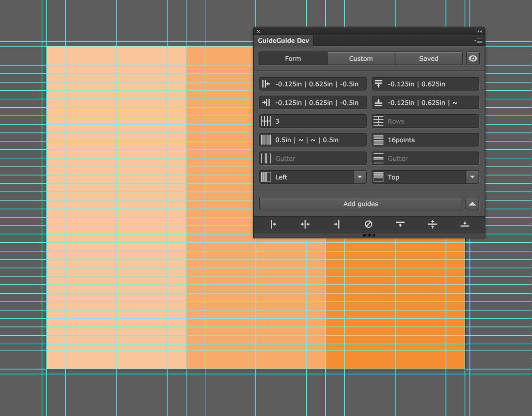Click the Add guides button

(x=360, y=204)
